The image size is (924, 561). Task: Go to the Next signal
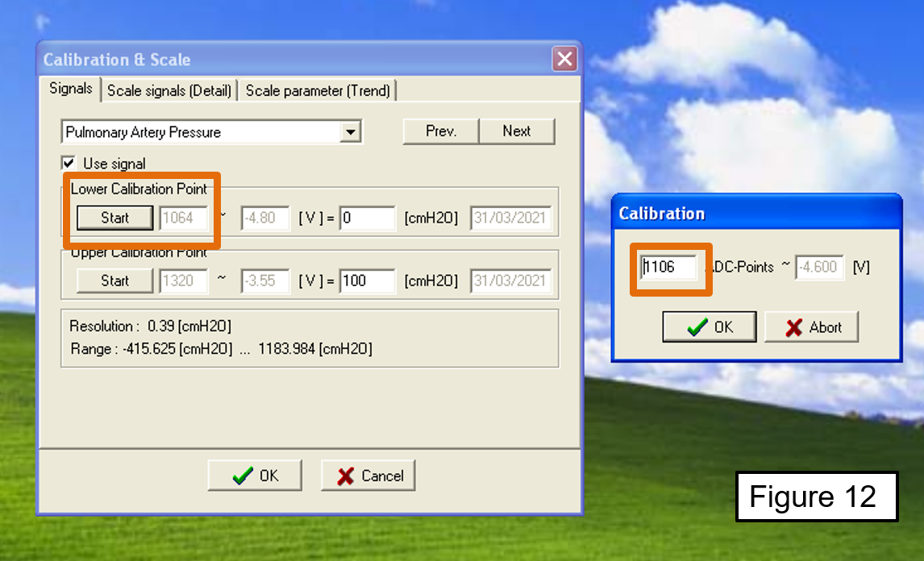[517, 131]
